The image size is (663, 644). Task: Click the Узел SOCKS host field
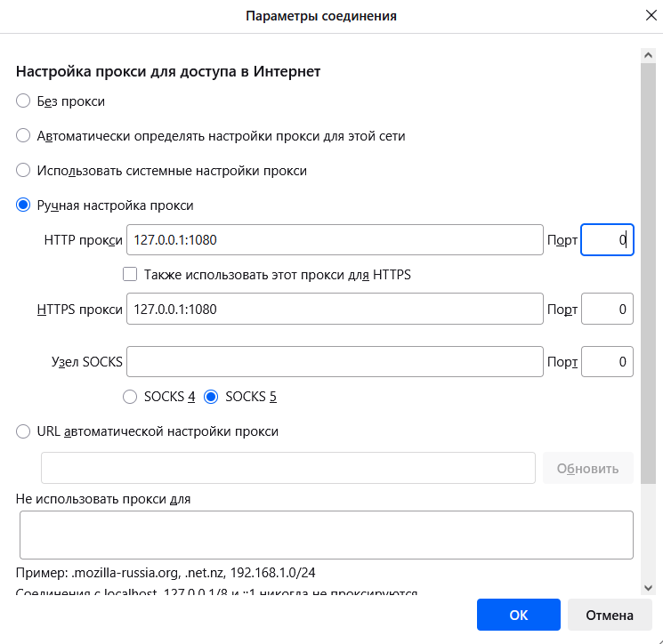pyautogui.click(x=335, y=362)
